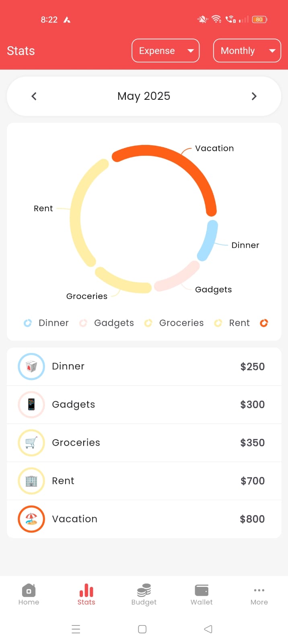Advance to June using right arrow
This screenshot has width=288, height=644.
tap(254, 96)
